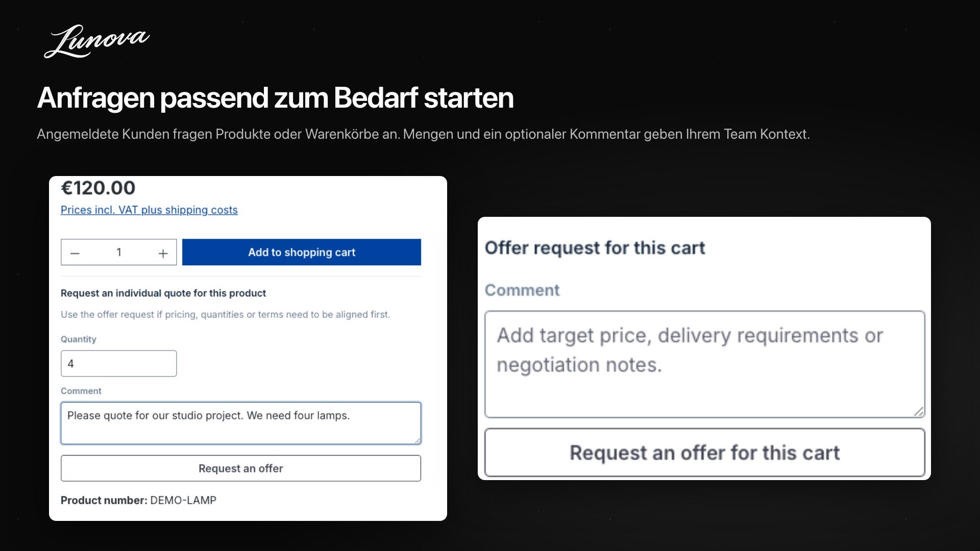Screen dimensions: 980x551
Task: Click the offer Quantity input field showing 4
Action: coord(119,363)
